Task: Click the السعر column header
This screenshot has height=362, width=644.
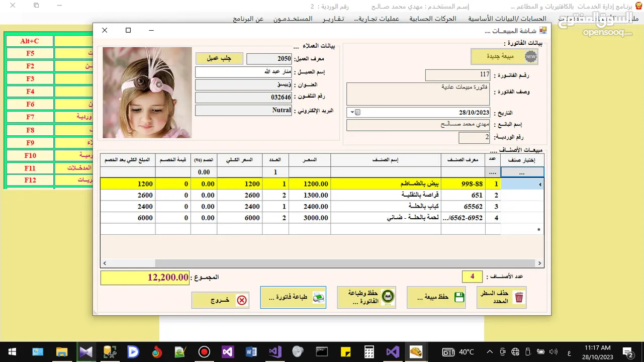Action: 310,160
